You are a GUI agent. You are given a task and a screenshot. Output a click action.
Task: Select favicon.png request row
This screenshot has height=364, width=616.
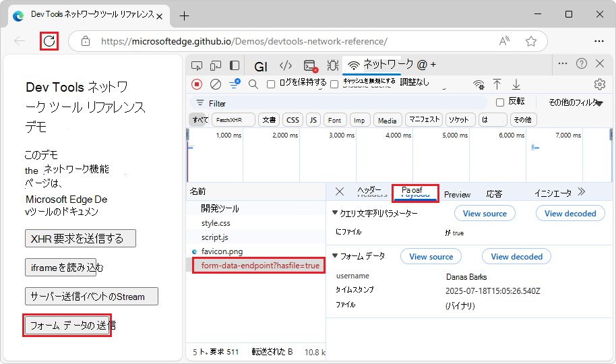(255, 251)
